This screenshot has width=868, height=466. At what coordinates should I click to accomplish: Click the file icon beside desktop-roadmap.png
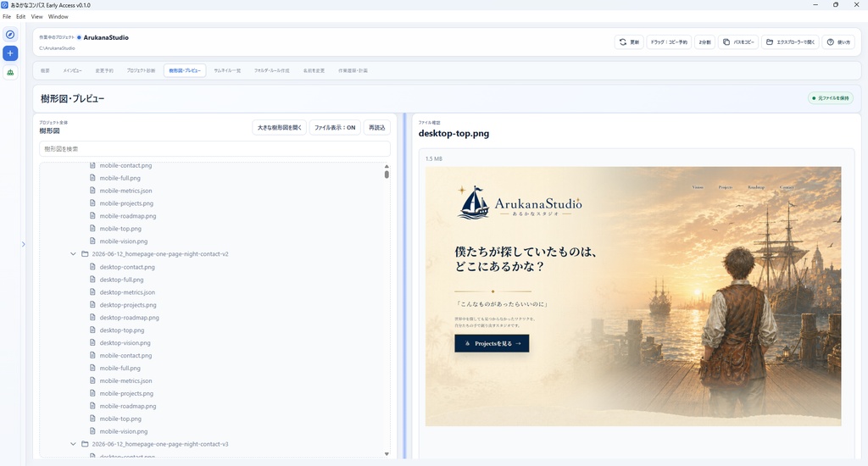click(92, 318)
